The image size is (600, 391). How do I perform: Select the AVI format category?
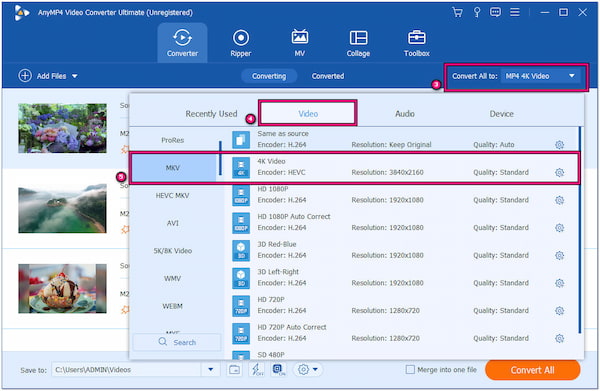pos(173,223)
